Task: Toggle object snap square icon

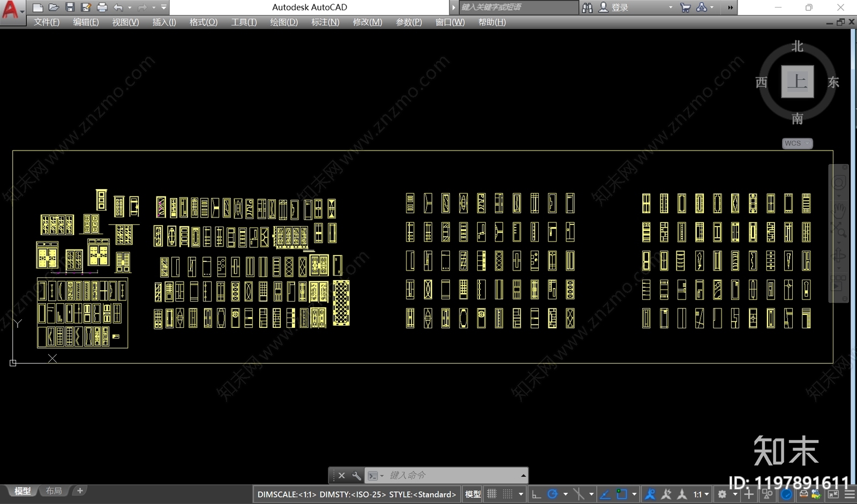Action: 622,494
